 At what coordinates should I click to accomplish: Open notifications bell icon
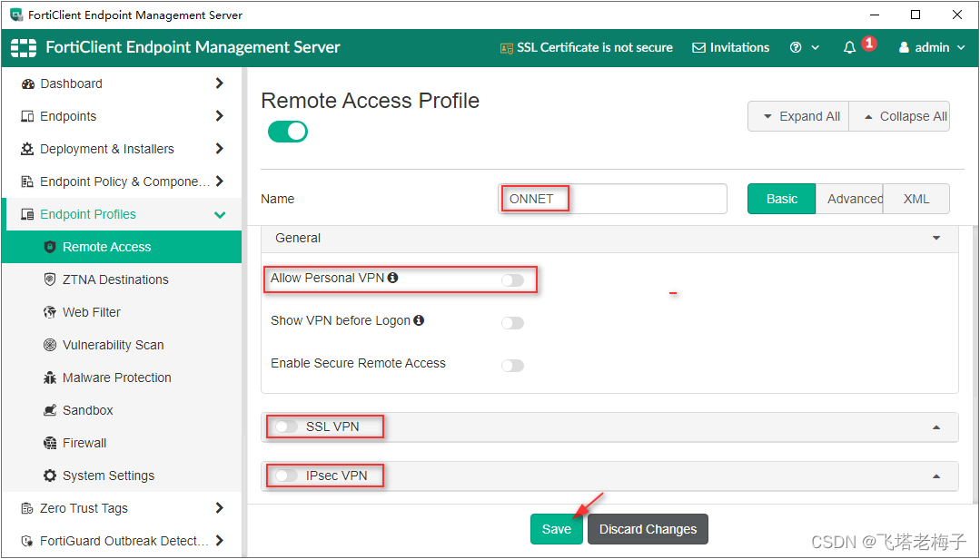[x=849, y=47]
